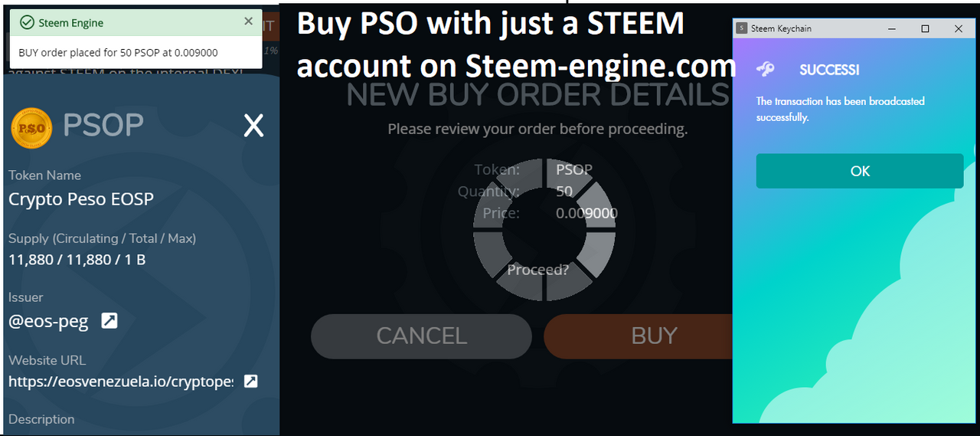Click the green checkmark icon in the toast
Image resolution: width=980 pixels, height=436 pixels.
pos(28,23)
